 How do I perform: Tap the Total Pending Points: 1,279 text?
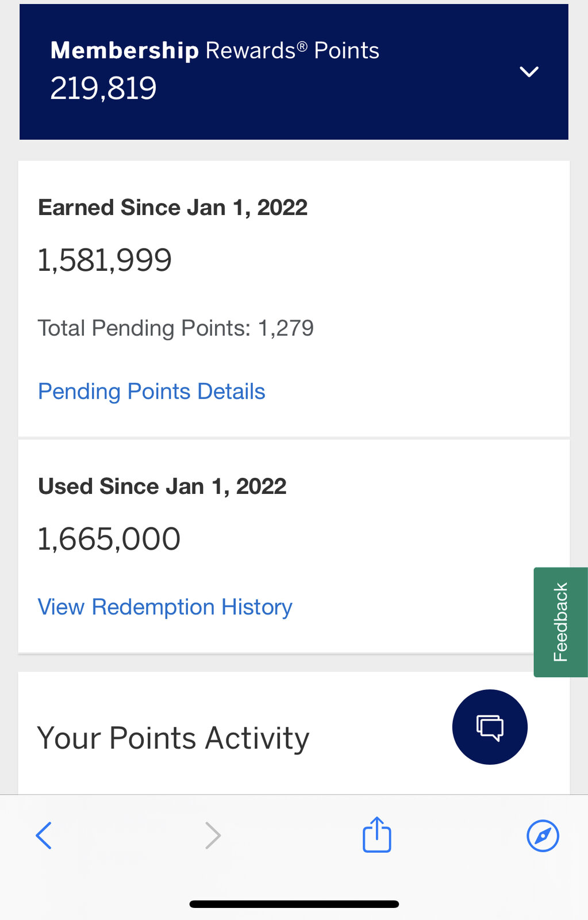176,328
